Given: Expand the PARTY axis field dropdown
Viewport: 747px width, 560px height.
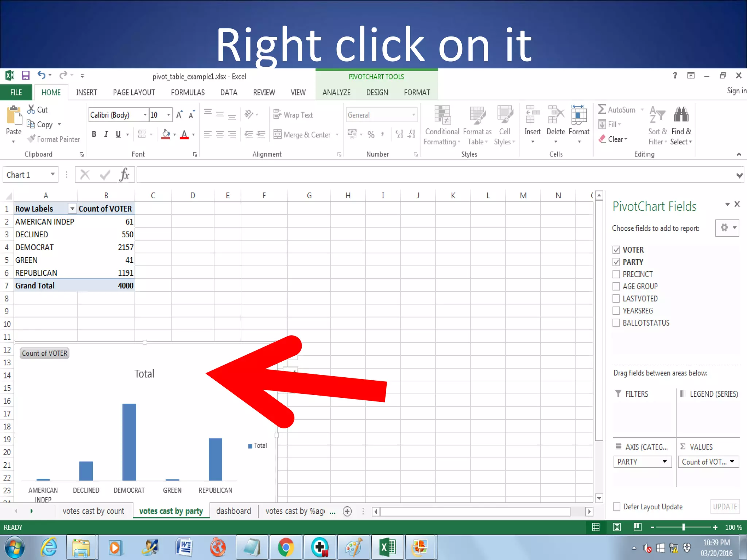Looking at the screenshot, I should 665,462.
